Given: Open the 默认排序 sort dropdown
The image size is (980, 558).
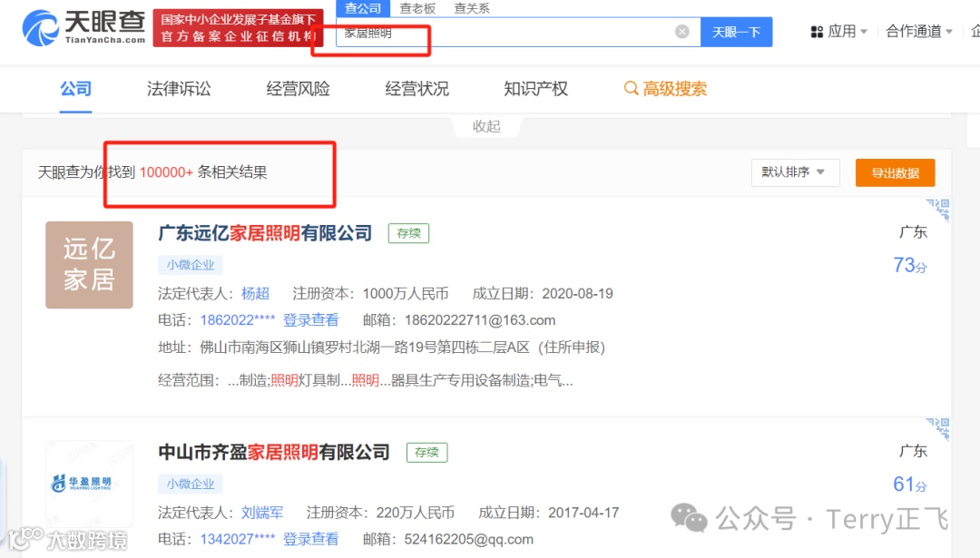Looking at the screenshot, I should 795,172.
